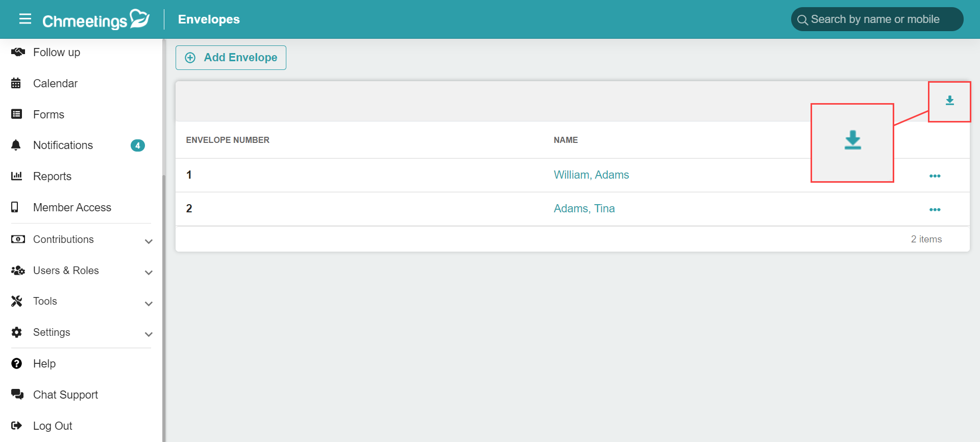
Task: Open Member Access in sidebar
Action: (72, 207)
